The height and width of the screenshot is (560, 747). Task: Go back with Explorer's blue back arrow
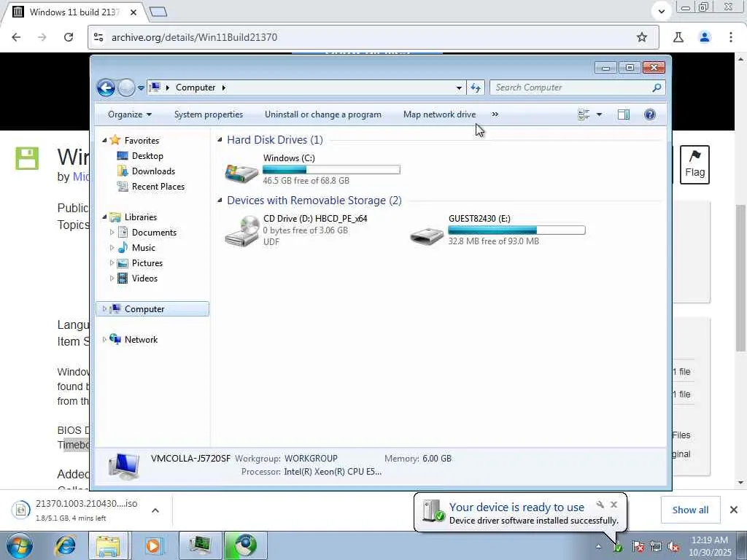click(106, 87)
